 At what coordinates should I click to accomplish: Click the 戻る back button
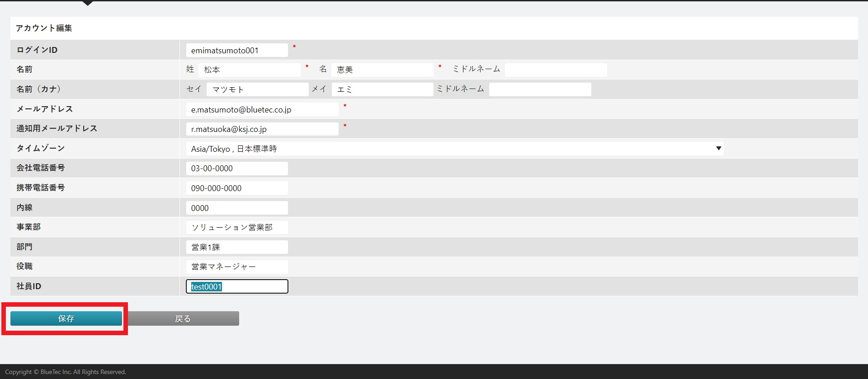[183, 318]
